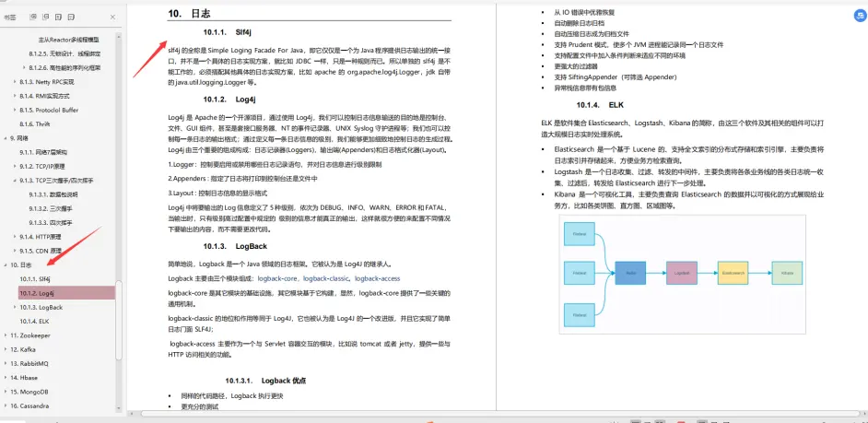Click the add bookmark icon
Viewport: 868px width, 423px height.
coord(59,18)
